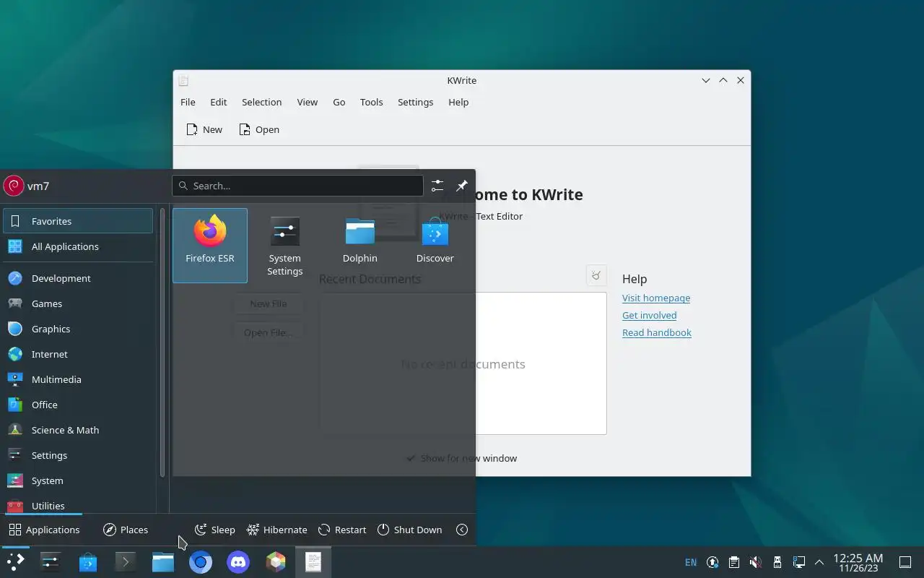Viewport: 924px width, 578px height.
Task: Pin the application launcher open
Action: pos(462,186)
